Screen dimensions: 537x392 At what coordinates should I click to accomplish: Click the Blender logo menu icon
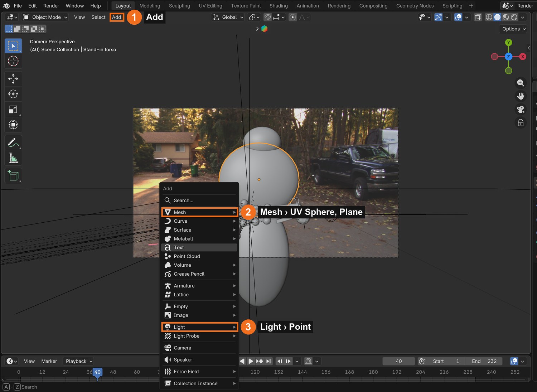pyautogui.click(x=6, y=6)
